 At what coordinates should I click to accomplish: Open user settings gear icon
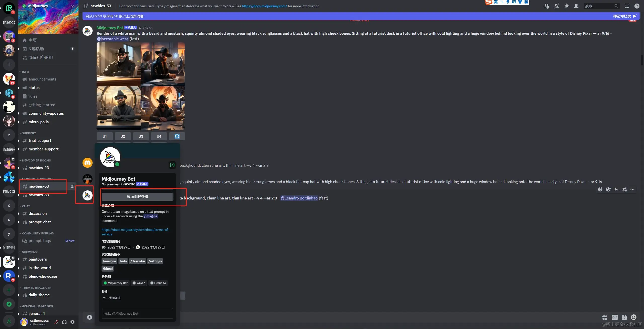pos(72,322)
